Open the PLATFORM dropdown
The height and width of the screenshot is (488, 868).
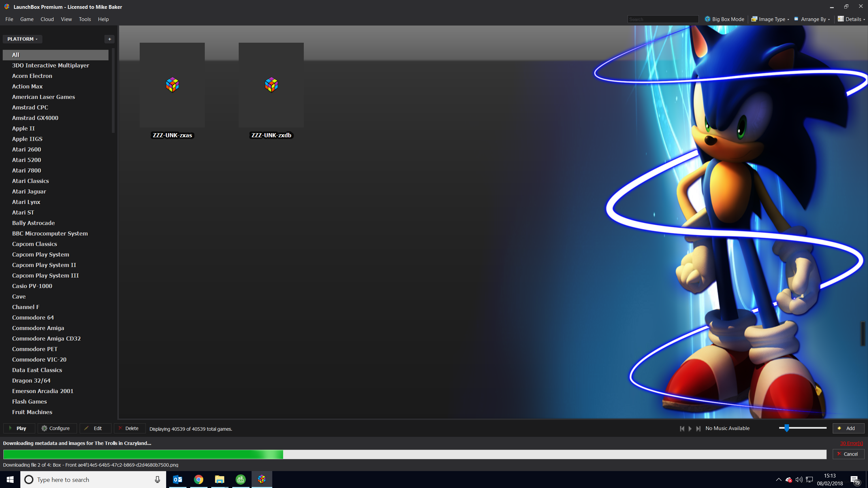[22, 39]
